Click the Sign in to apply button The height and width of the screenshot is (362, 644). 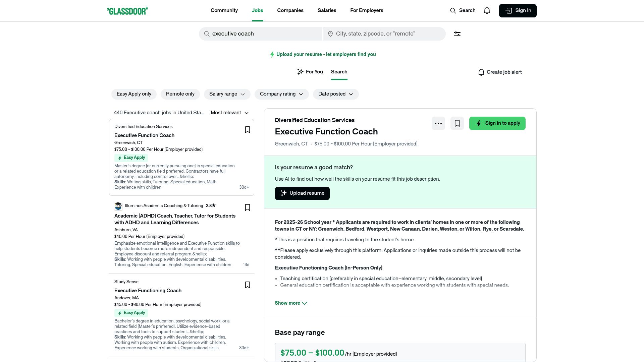coord(497,123)
